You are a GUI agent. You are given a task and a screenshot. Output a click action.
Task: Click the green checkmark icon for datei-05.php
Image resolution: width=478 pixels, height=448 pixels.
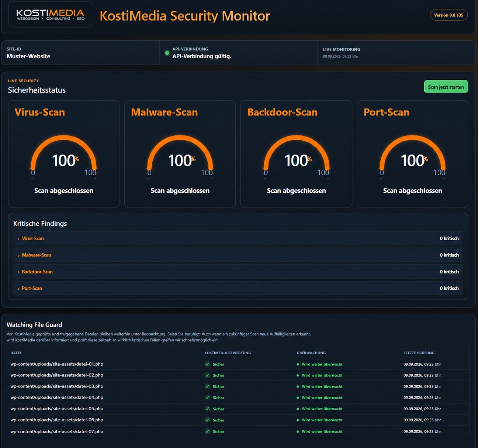click(207, 409)
